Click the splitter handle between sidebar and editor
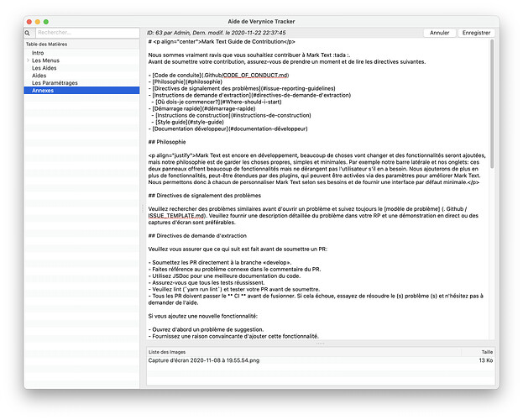This screenshot has width=523, height=420. click(x=143, y=208)
